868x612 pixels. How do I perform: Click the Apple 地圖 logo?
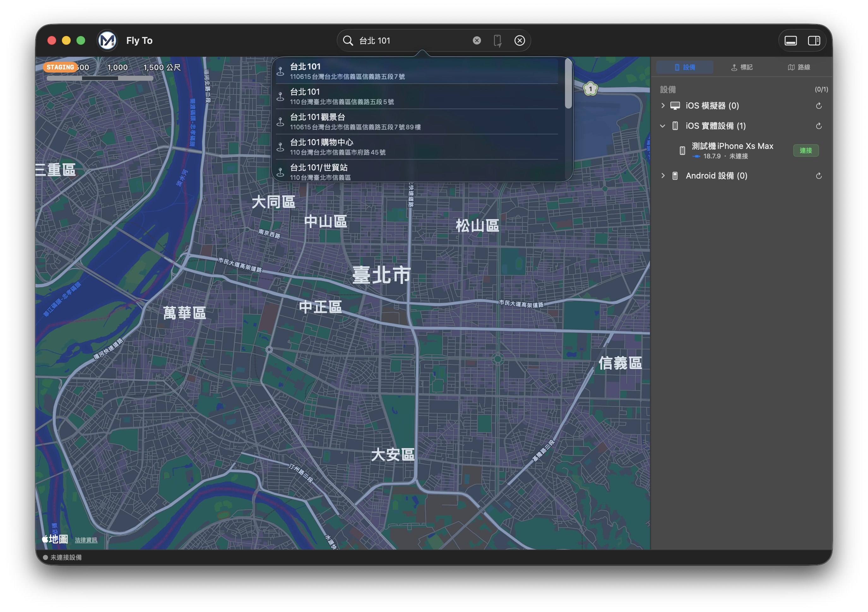pyautogui.click(x=55, y=539)
